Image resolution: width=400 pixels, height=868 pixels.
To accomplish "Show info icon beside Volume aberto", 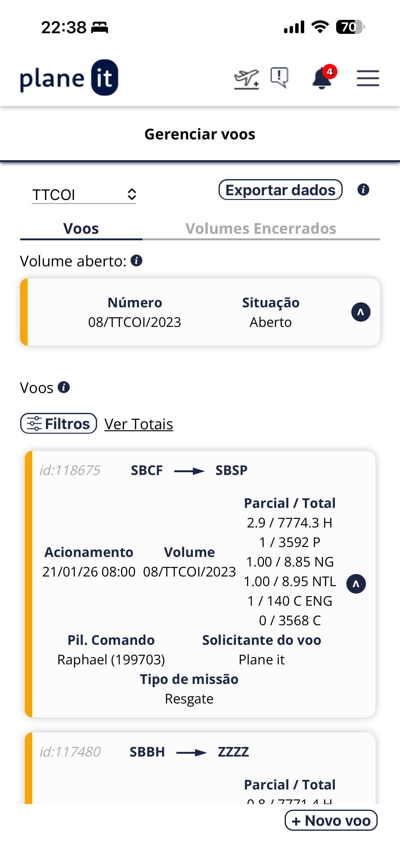I will coord(136,260).
